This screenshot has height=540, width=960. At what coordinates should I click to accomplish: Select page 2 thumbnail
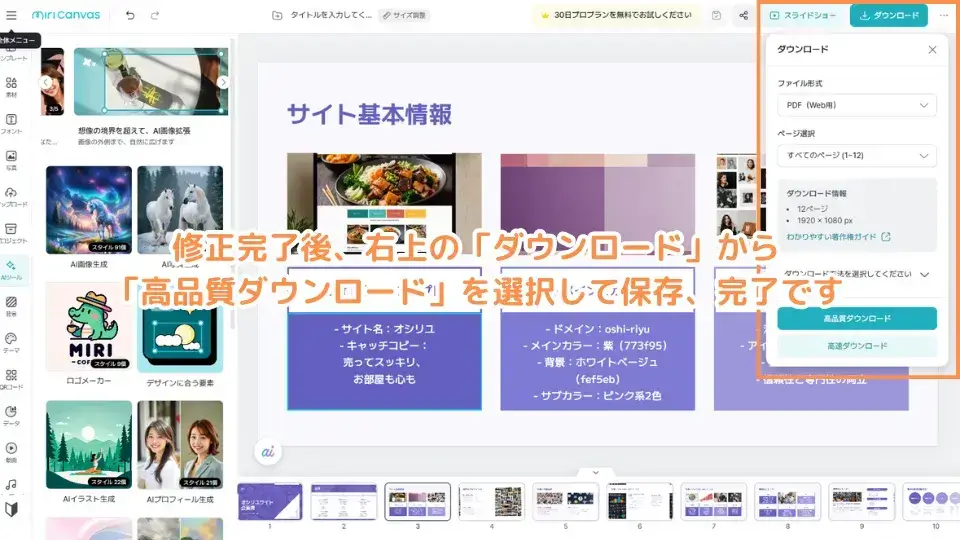tap(343, 501)
